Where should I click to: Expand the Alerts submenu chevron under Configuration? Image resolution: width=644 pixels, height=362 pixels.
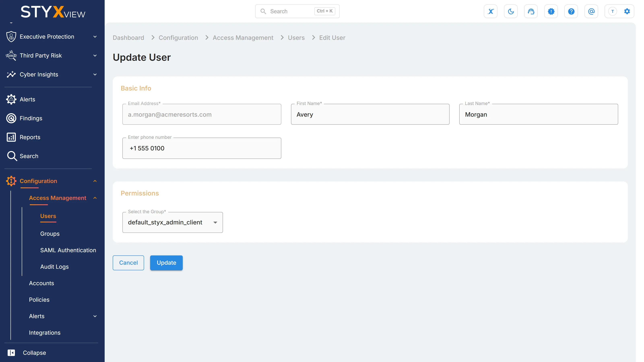[x=95, y=316]
